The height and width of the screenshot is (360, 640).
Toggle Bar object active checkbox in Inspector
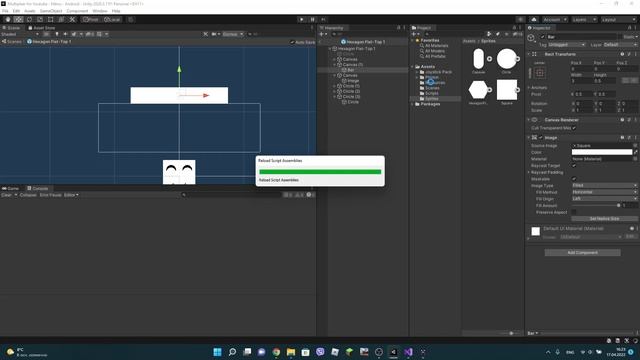[542, 37]
